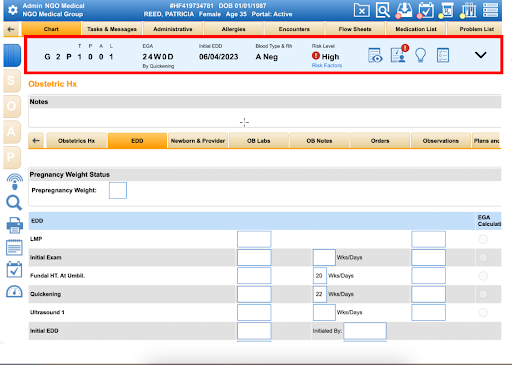Screen dimensions: 512x365
Task: Click the printer icon in sidebar
Action: click(x=15, y=225)
